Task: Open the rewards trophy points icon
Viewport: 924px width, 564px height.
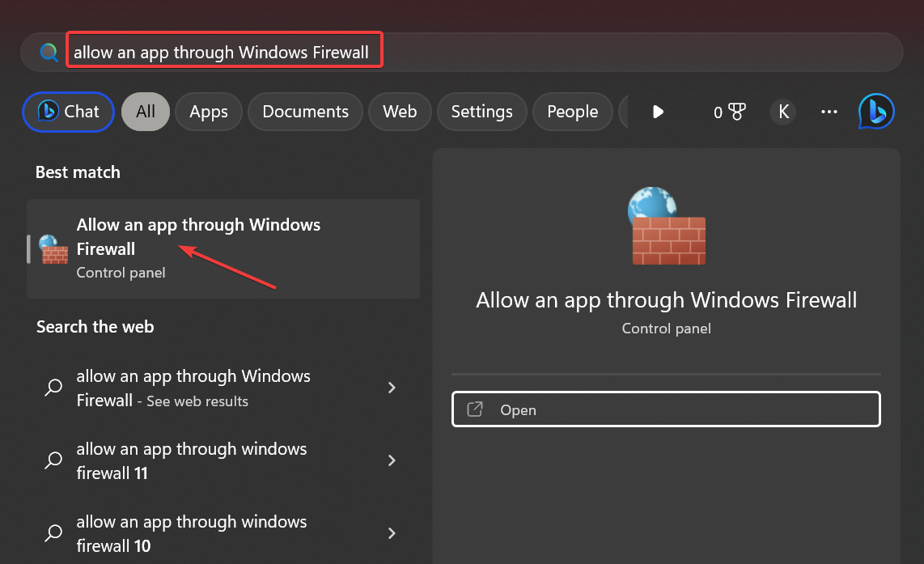Action: [730, 112]
